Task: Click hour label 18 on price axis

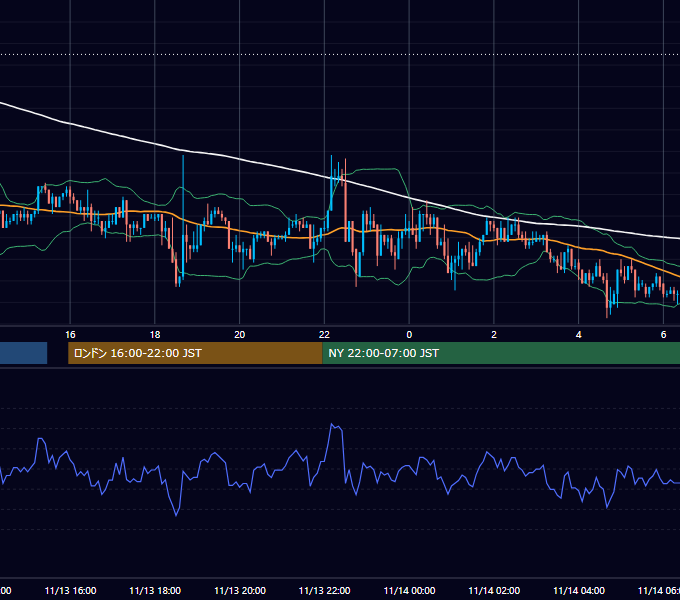Action: coord(155,334)
